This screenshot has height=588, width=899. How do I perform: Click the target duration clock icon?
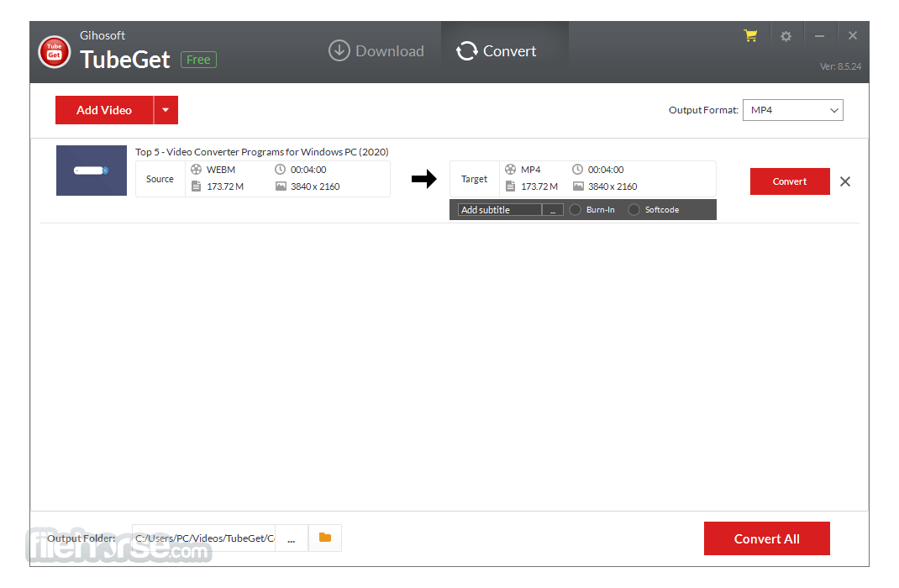tap(577, 169)
